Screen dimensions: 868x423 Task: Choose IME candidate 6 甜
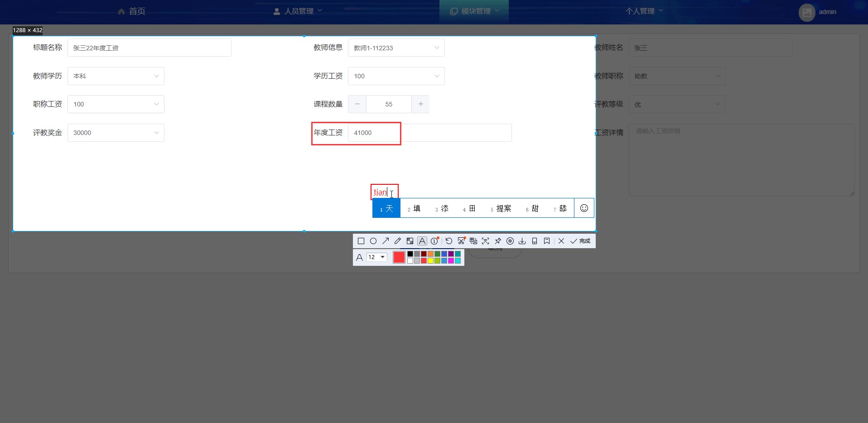[x=532, y=208]
